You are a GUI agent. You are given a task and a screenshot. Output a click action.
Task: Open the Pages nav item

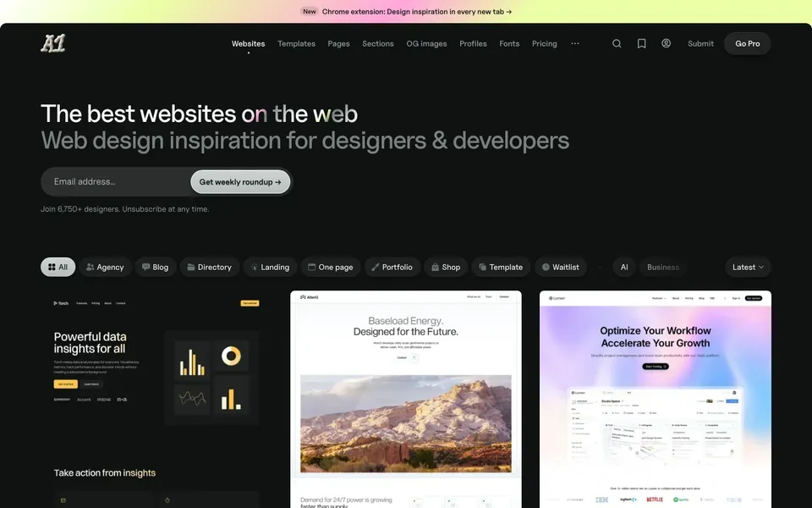click(x=338, y=43)
